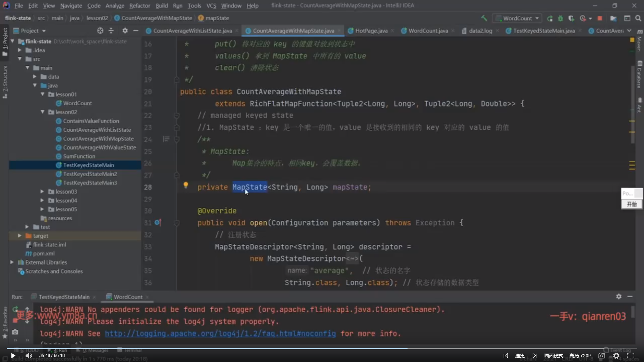Select TestKeyedStateMain2 in project tree
Viewport: 644px width, 362px height.
(90, 174)
